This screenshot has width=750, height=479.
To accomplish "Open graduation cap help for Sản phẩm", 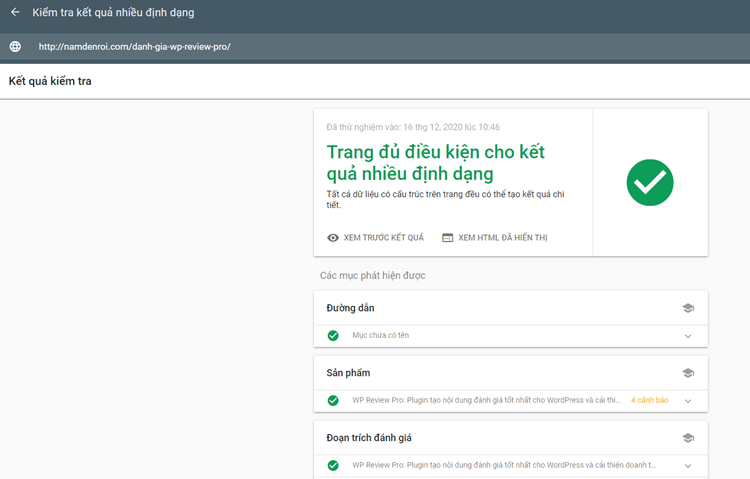I will (x=688, y=373).
